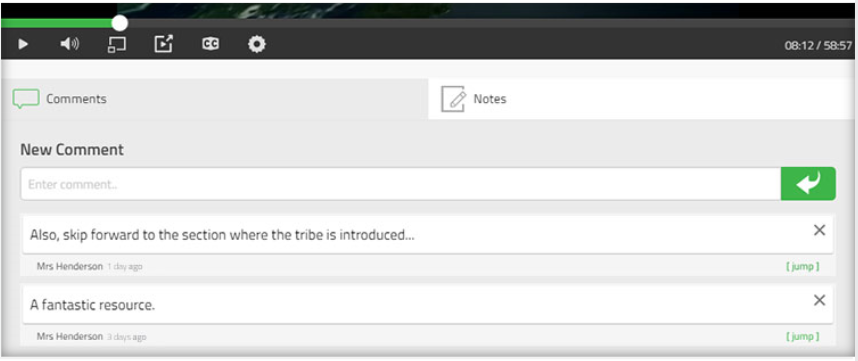Click the Notes pencil icon
This screenshot has width=858, height=361.
point(453,99)
